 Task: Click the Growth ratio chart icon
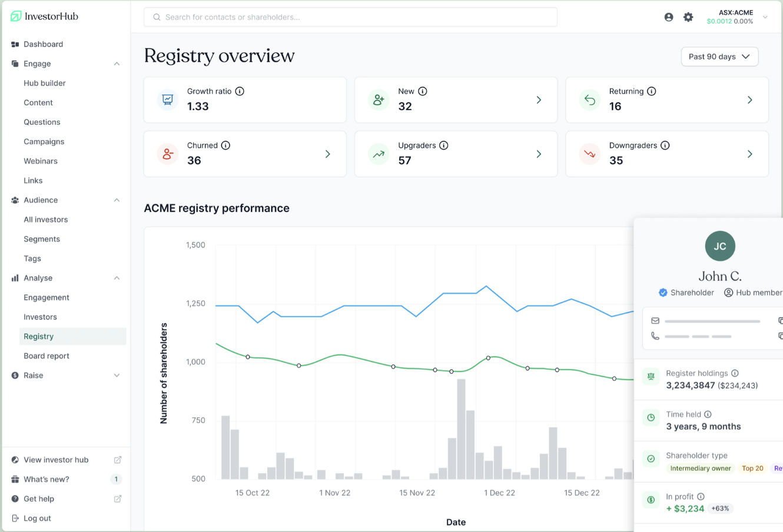tap(168, 99)
